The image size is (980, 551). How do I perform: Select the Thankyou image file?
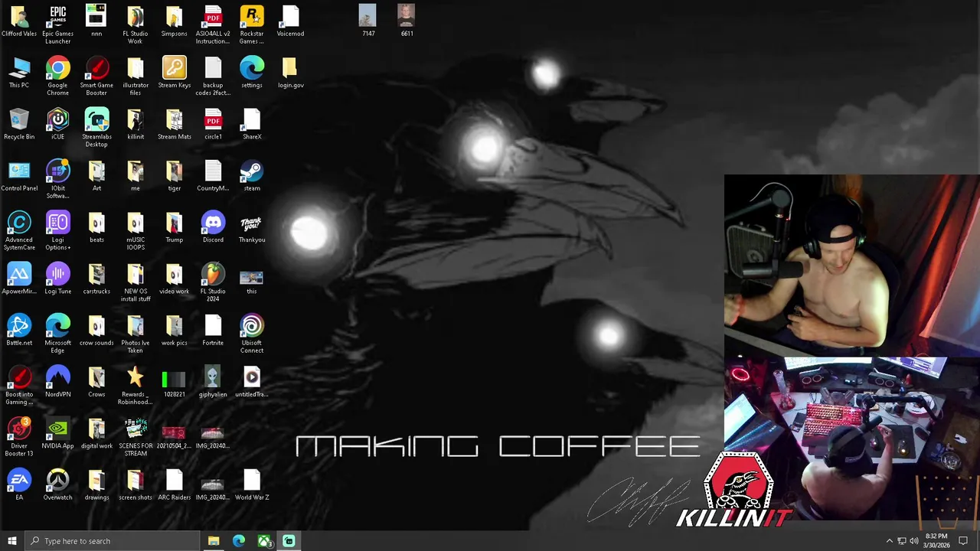click(252, 227)
